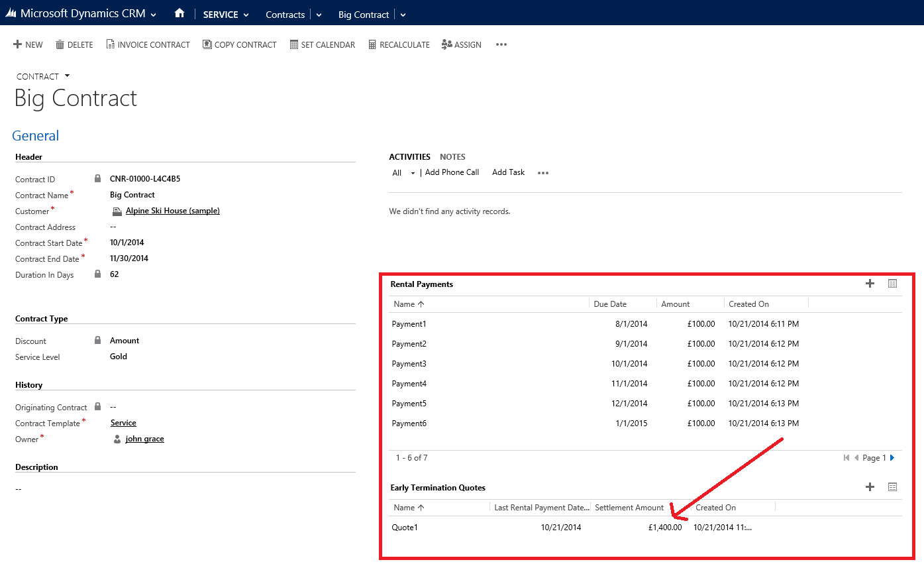Image resolution: width=924 pixels, height=568 pixels.
Task: Select the Payment4 row
Action: [645, 384]
